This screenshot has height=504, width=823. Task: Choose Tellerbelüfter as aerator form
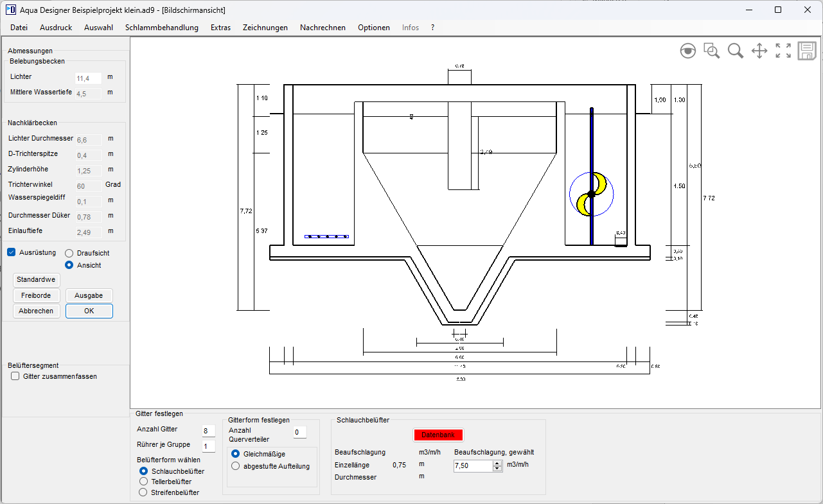[144, 482]
